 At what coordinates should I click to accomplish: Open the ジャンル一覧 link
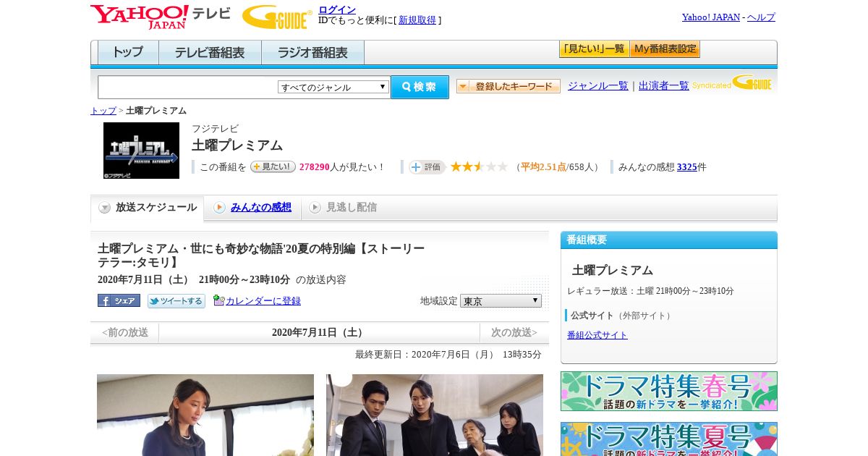tap(598, 85)
